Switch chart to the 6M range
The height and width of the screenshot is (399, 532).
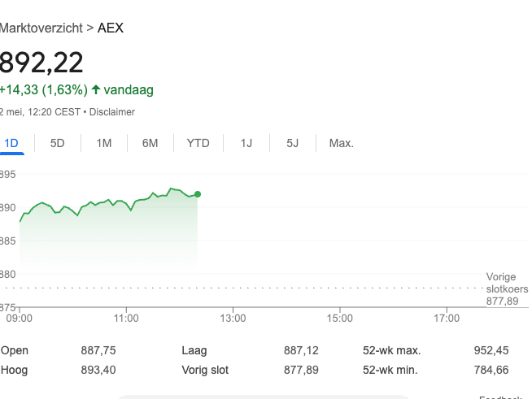[x=150, y=144]
